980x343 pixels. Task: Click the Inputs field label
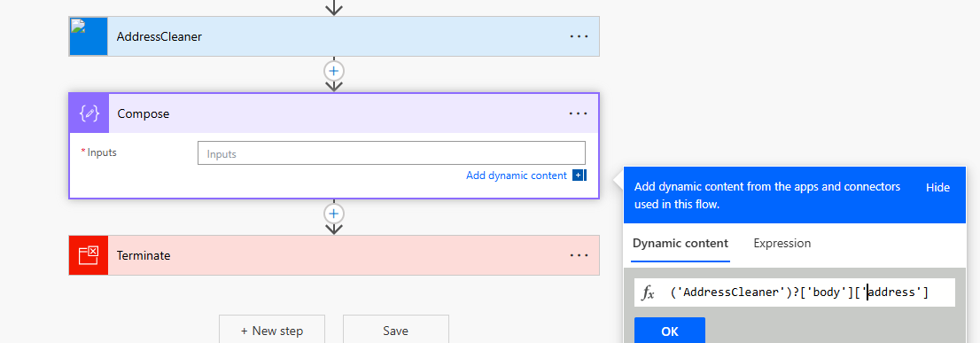[x=101, y=152]
